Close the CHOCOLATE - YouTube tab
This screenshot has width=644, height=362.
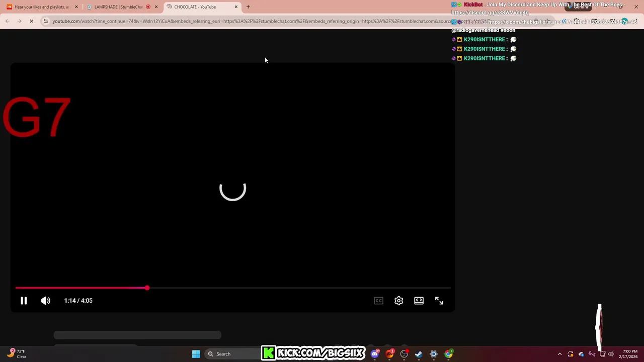point(236,7)
